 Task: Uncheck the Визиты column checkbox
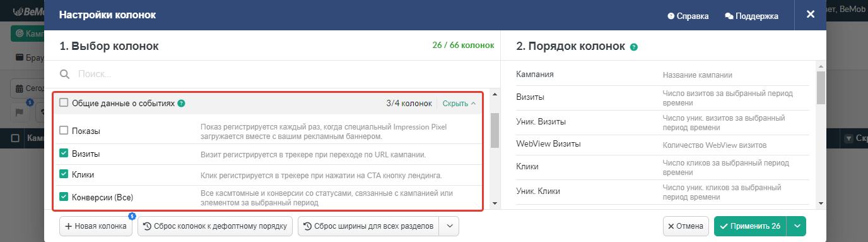(64, 153)
